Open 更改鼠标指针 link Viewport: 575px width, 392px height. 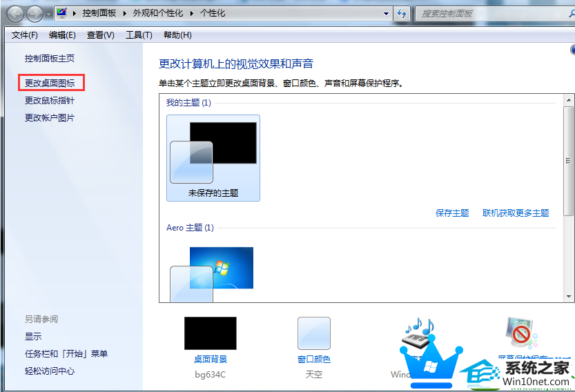(x=50, y=101)
